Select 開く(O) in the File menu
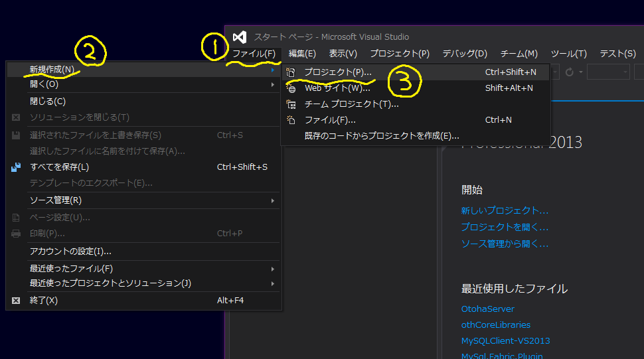 click(x=143, y=84)
